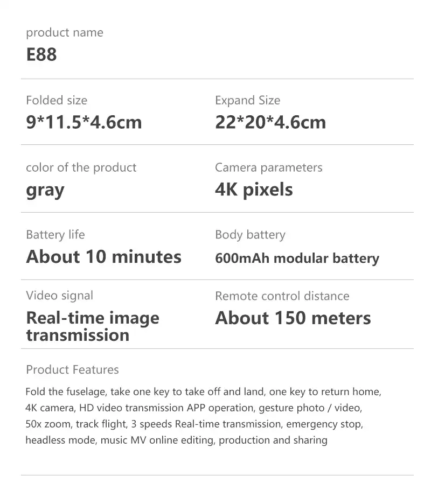Select the About 150 meters value
This screenshot has height=504, width=431.
click(293, 318)
